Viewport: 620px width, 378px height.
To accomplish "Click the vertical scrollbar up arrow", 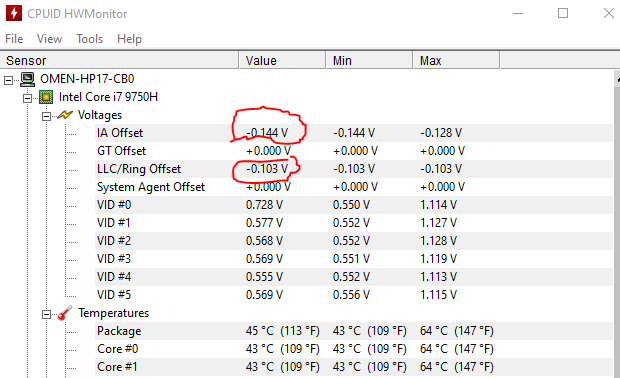I will 617,79.
